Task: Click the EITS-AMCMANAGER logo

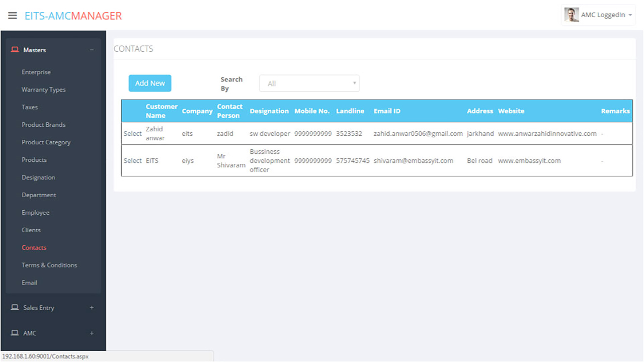Action: (73, 16)
